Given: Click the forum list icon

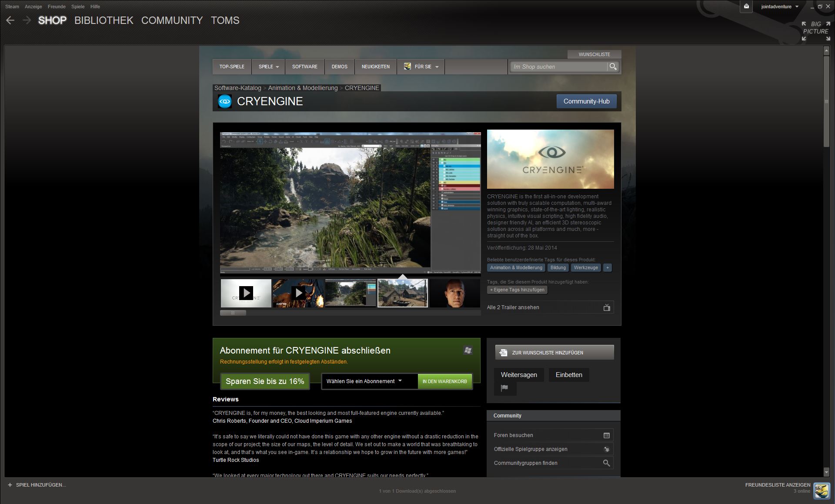Looking at the screenshot, I should (x=607, y=435).
